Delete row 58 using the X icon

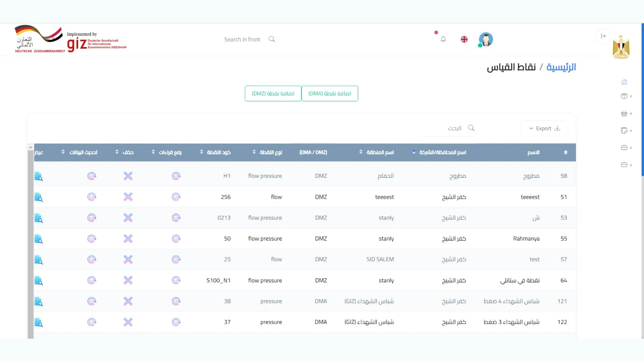point(128,176)
